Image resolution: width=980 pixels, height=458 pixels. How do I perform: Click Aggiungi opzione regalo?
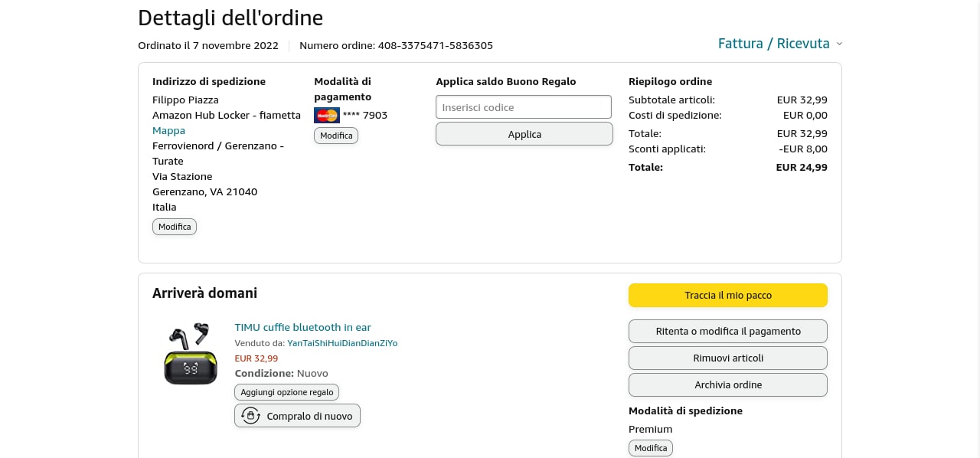click(286, 392)
